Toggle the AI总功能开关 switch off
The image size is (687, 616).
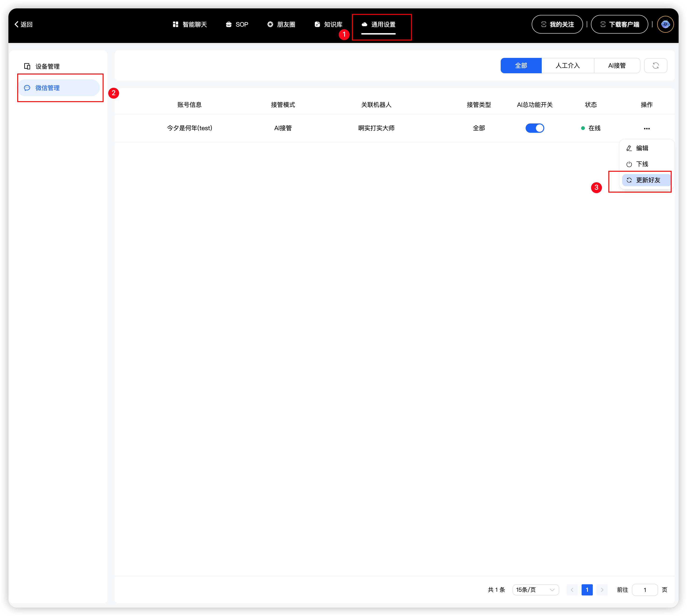click(x=534, y=128)
